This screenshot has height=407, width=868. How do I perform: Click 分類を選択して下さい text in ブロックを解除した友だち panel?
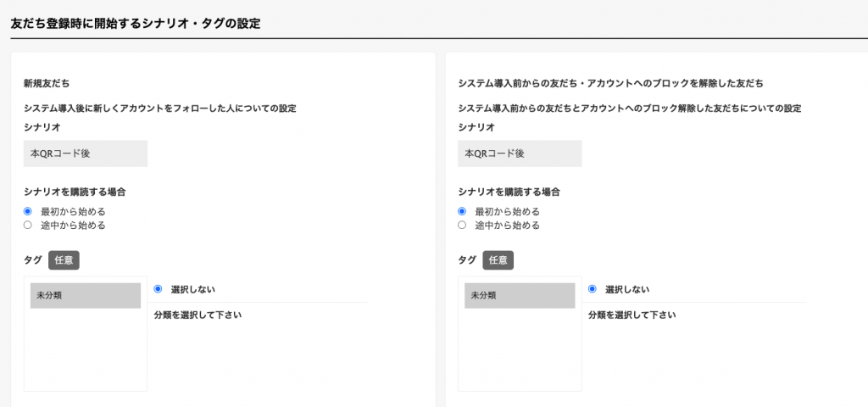(632, 315)
